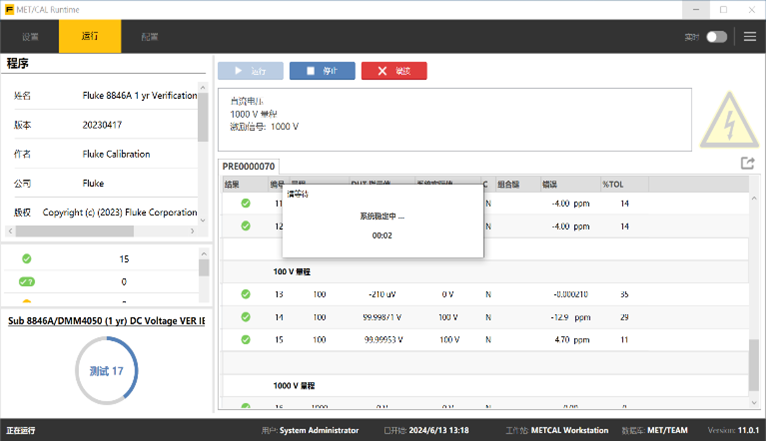Click the 99.9987 V reading in test 14
The image size is (766, 441).
tap(382, 317)
